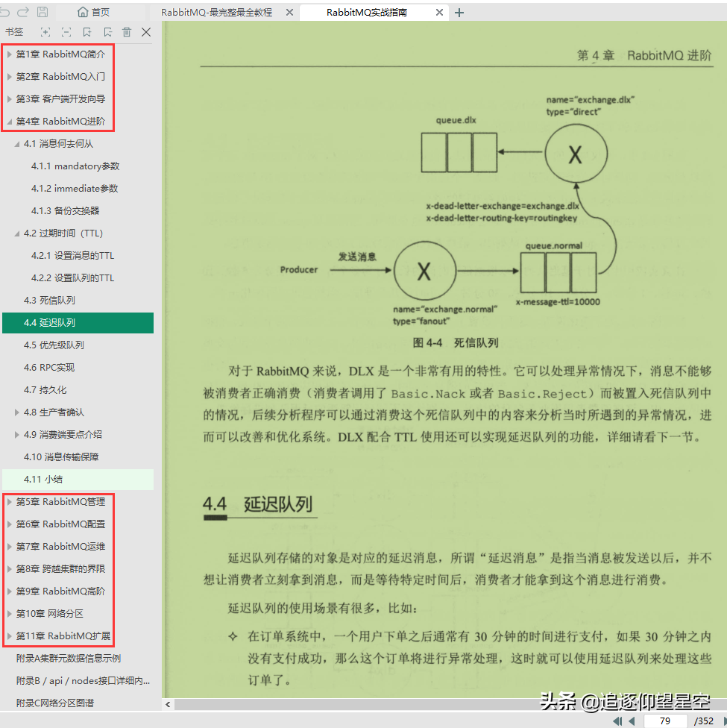The image size is (727, 728).
Task: Click 4.2 过期时间 (TTL) bookmark label
Action: [x=63, y=233]
